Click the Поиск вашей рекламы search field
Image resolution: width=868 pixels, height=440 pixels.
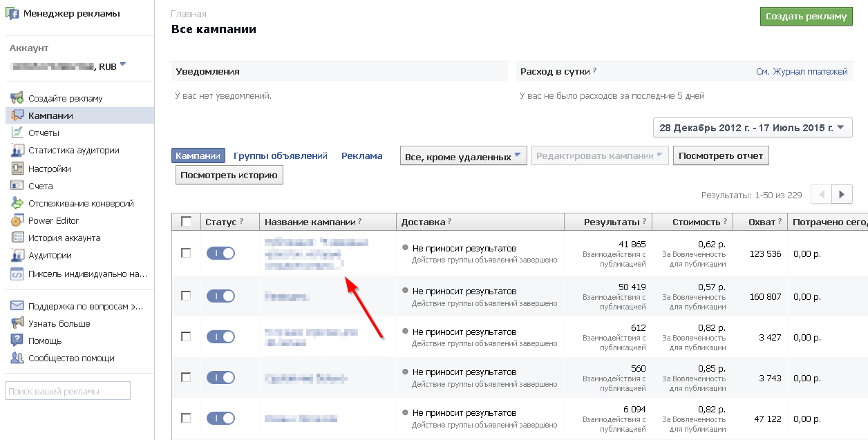[x=68, y=391]
